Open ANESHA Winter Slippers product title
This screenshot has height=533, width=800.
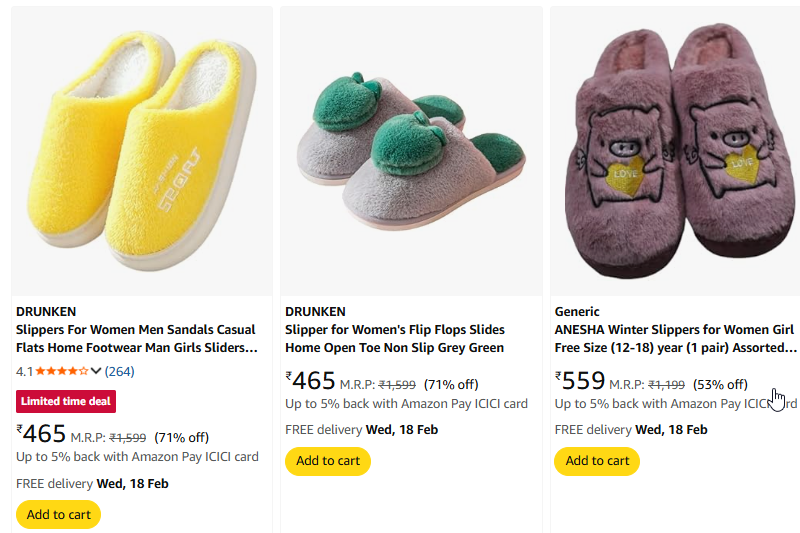(x=675, y=339)
